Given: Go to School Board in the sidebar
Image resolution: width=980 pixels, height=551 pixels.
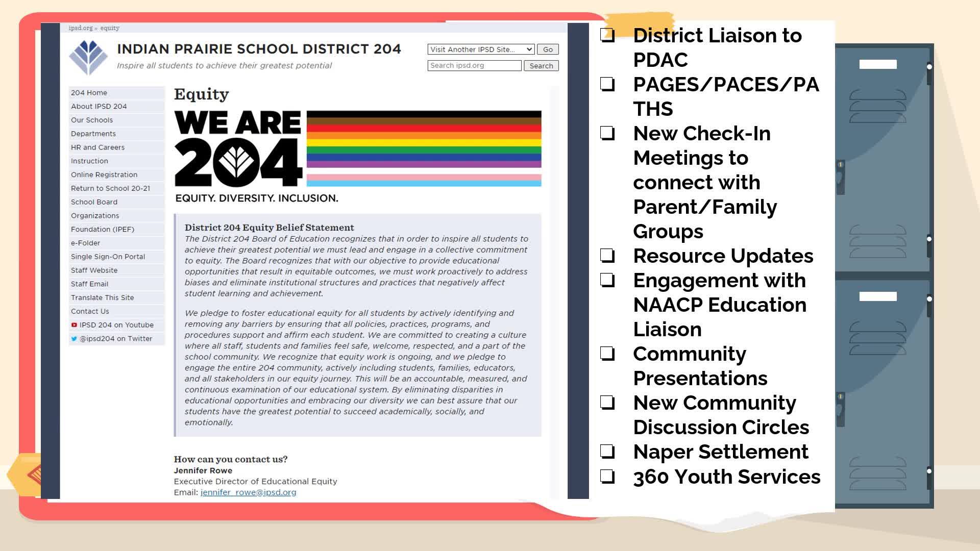Looking at the screenshot, I should tap(116, 202).
